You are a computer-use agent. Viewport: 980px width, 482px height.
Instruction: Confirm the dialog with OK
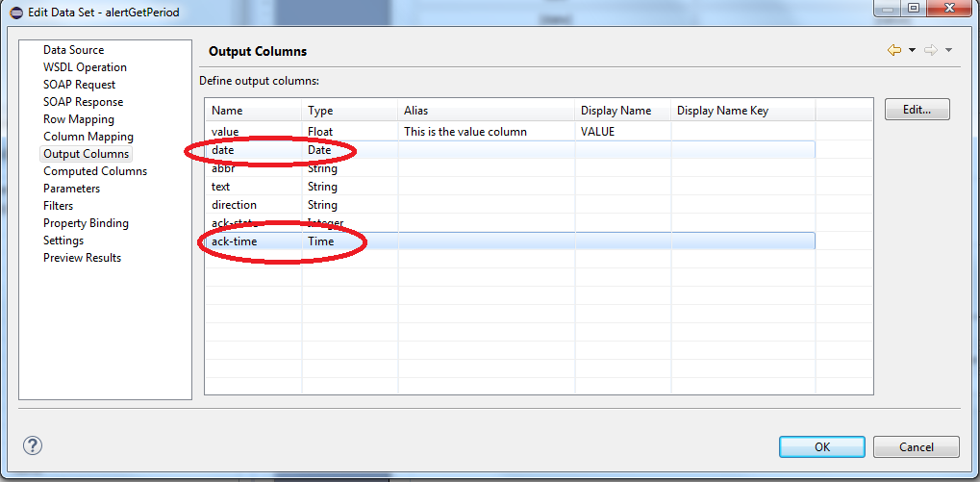821,446
